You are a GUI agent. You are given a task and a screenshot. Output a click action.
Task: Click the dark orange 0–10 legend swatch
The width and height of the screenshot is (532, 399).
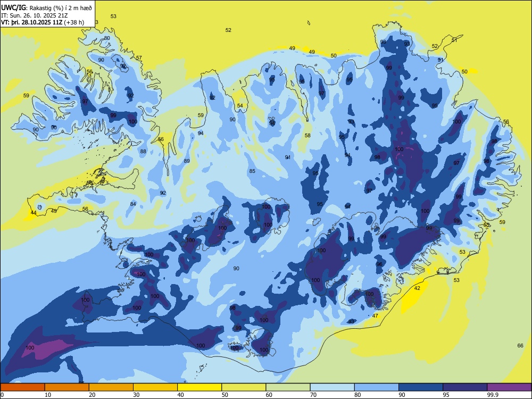[22, 387]
